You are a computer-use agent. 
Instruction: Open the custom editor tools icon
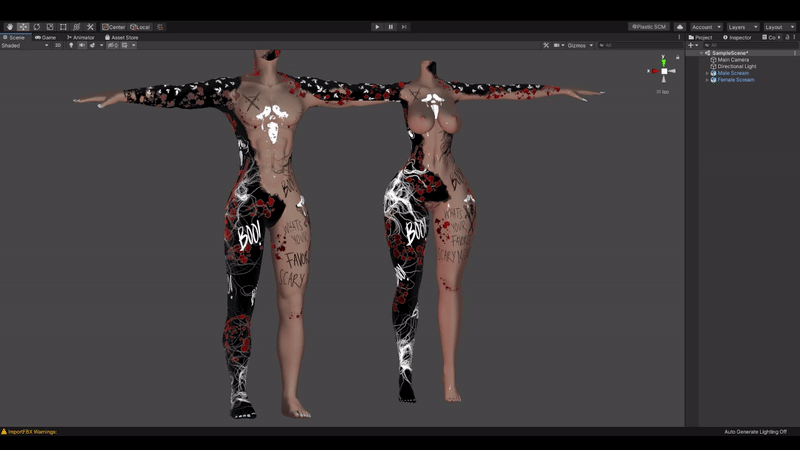[90, 27]
